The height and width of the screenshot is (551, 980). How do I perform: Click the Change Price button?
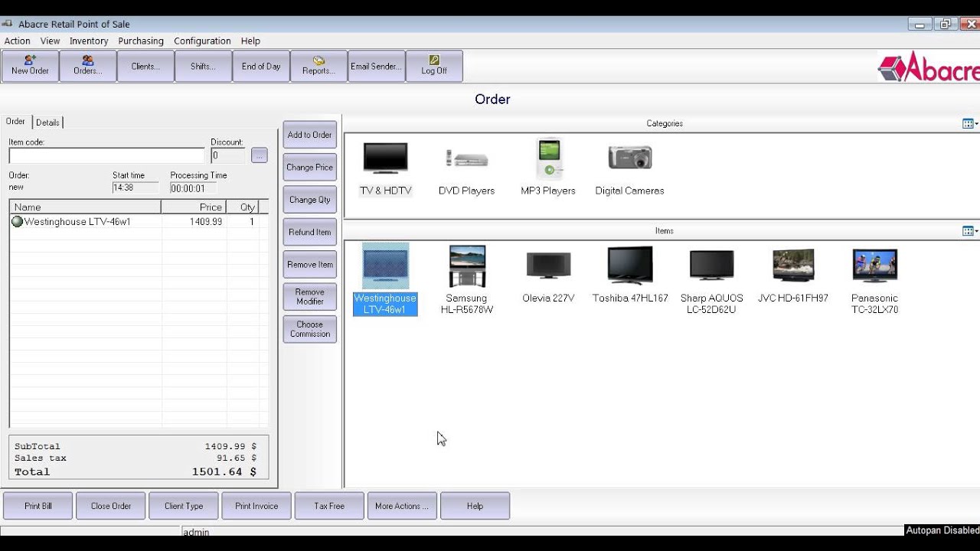(310, 168)
